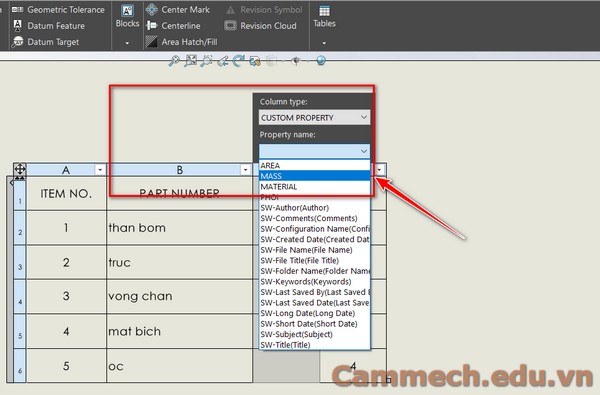Click the blue globe view settings icon

(321, 60)
